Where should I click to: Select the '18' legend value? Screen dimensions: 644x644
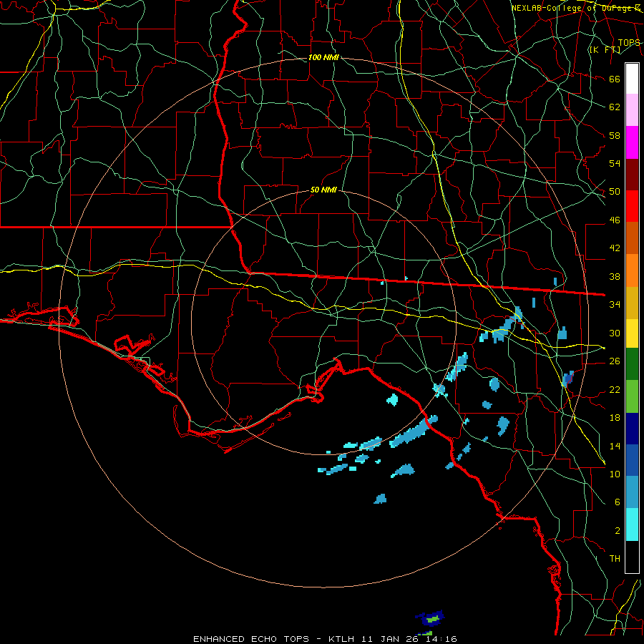tap(615, 418)
